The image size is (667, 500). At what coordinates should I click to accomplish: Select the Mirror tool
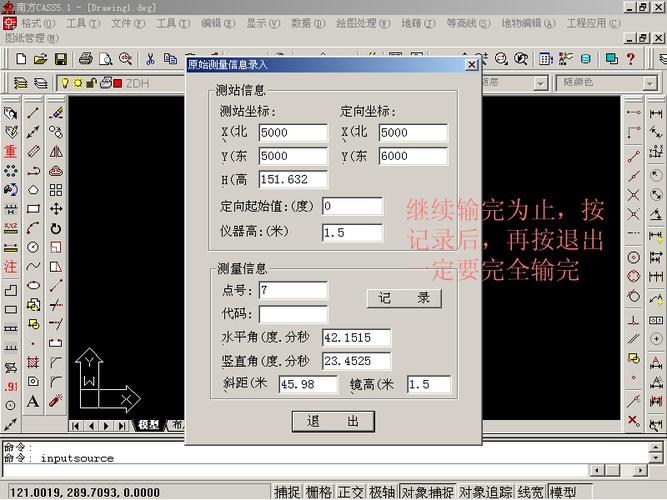point(56,151)
